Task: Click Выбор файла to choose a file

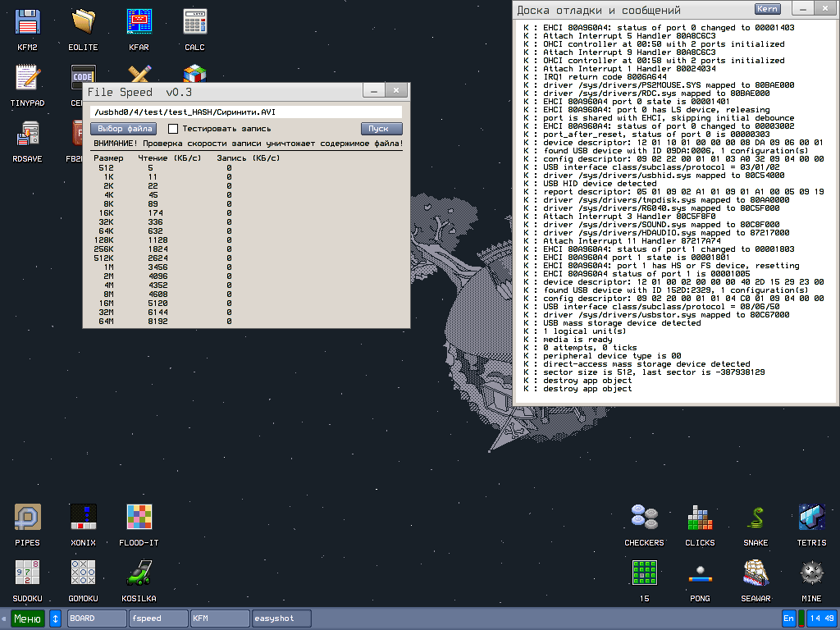Action: [123, 128]
